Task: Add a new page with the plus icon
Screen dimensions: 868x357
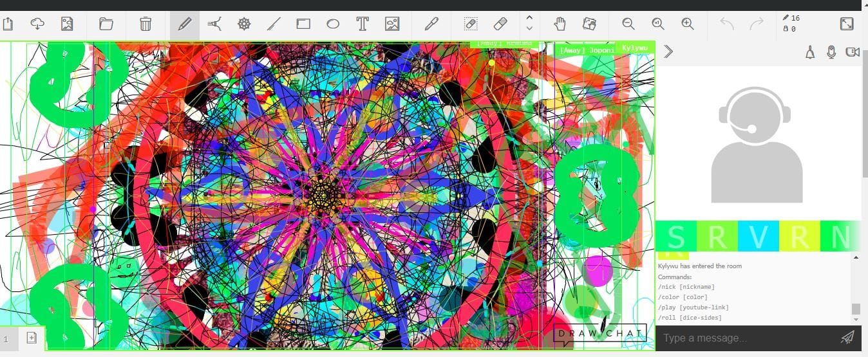Action: 32,338
